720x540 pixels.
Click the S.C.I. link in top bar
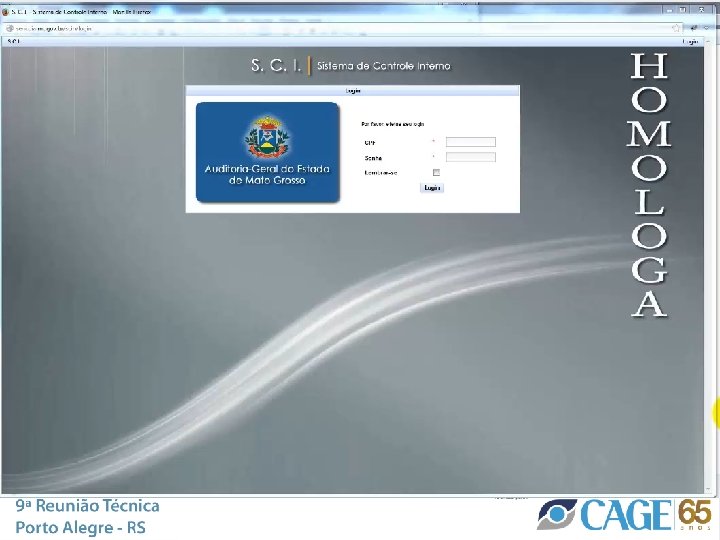pos(14,41)
